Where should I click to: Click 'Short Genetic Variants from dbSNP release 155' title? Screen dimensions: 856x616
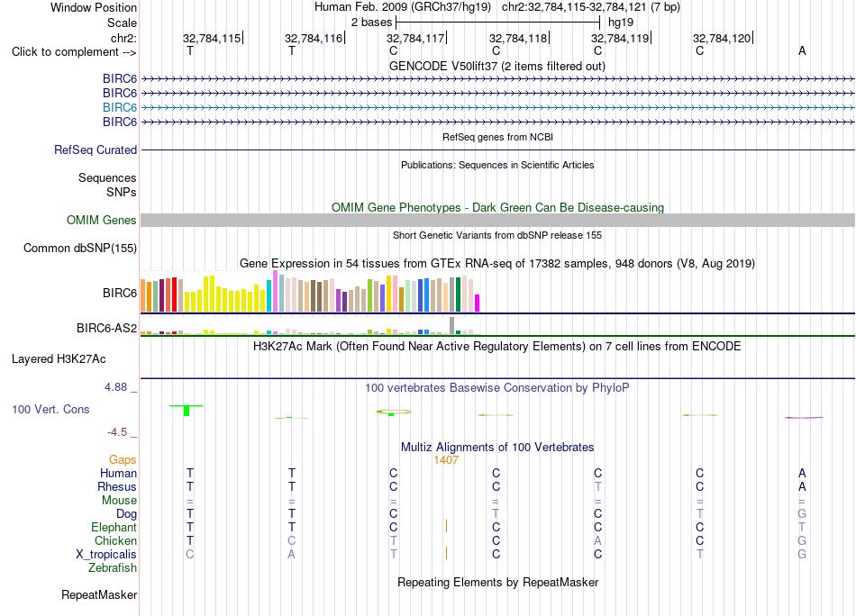[x=497, y=235]
